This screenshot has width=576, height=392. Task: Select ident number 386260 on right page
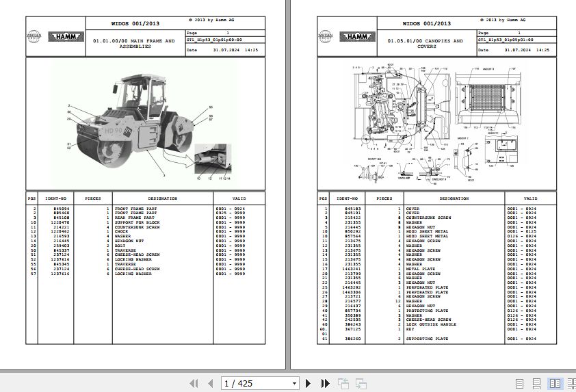[353, 339]
